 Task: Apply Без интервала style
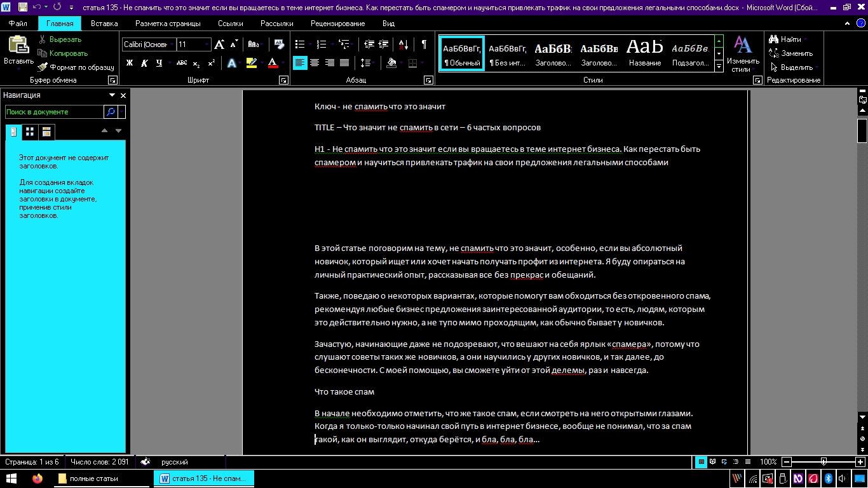click(x=508, y=53)
